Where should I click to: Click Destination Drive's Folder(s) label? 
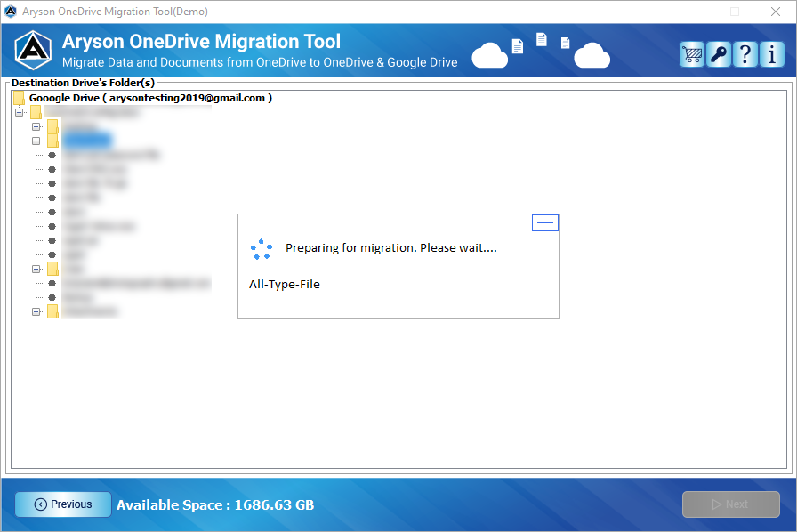tap(83, 83)
